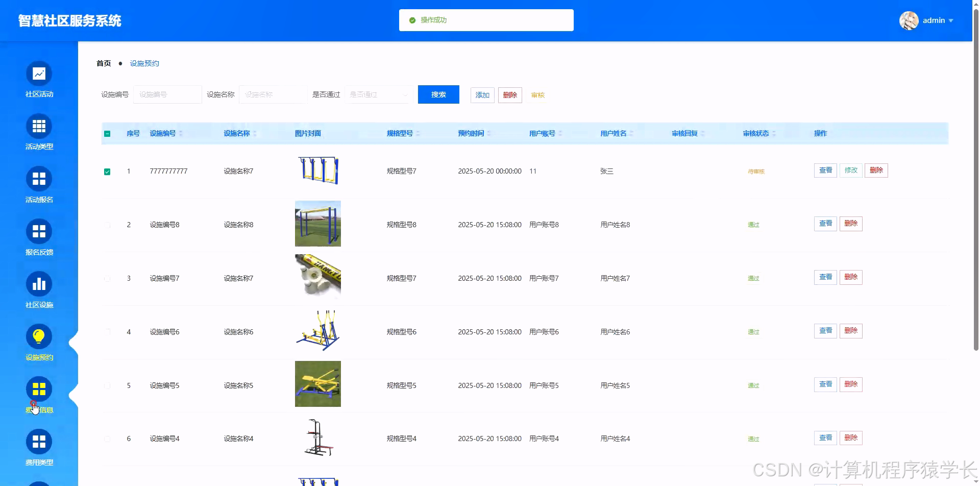Viewport: 980px width, 486px height.
Task: Uncheck the checkbox on row 1
Action: pyautogui.click(x=107, y=172)
